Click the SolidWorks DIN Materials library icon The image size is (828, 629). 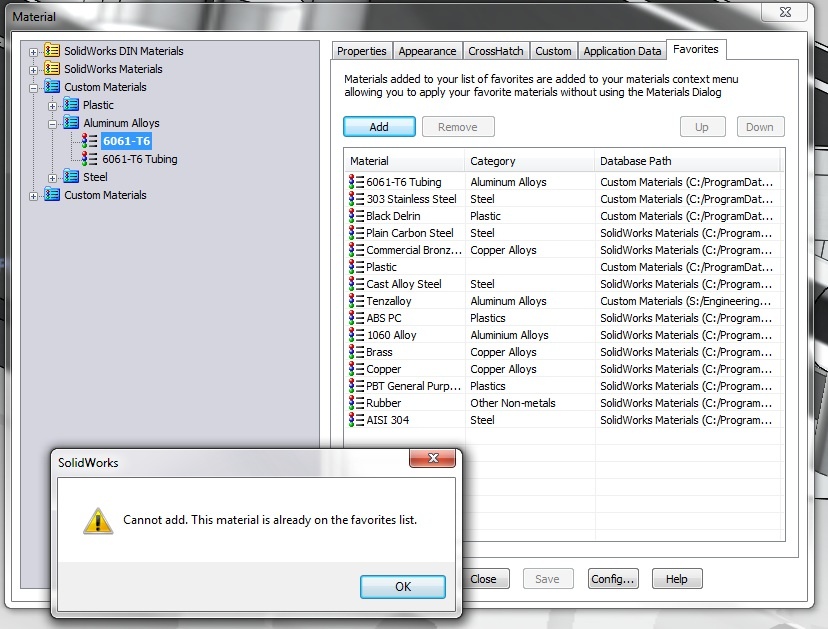click(x=52, y=51)
